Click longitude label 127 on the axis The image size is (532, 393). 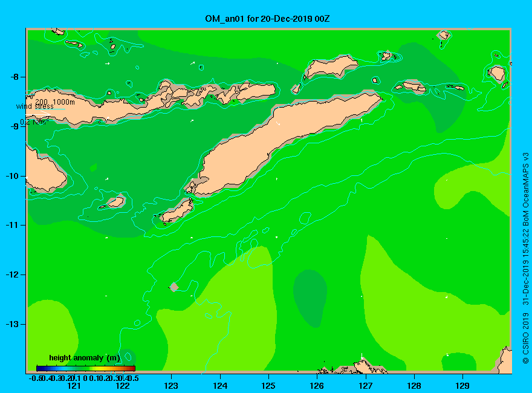pyautogui.click(x=365, y=386)
